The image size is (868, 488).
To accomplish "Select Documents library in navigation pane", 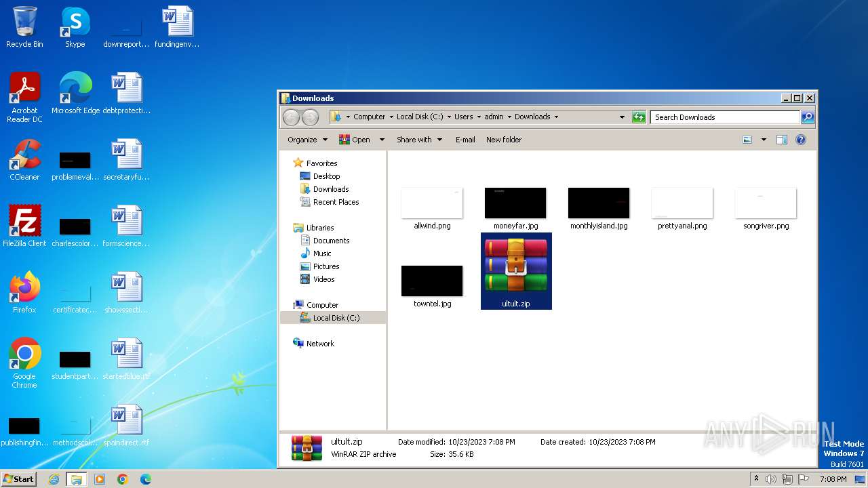I will [325, 241].
